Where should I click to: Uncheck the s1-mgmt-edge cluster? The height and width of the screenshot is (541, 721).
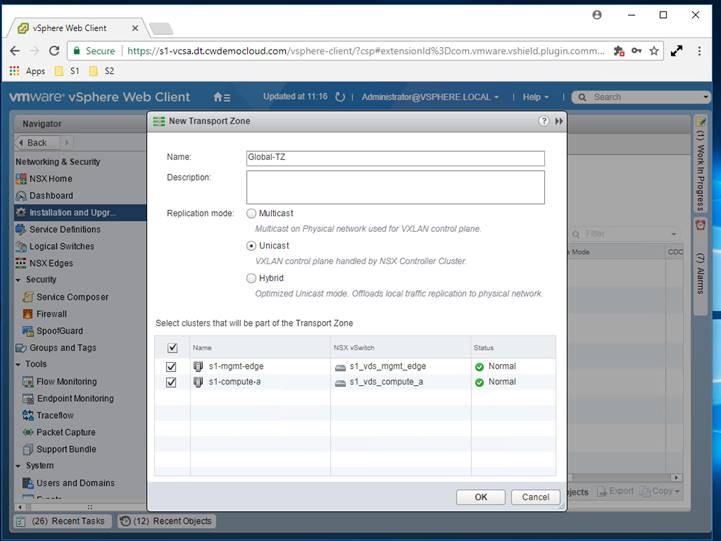[171, 366]
